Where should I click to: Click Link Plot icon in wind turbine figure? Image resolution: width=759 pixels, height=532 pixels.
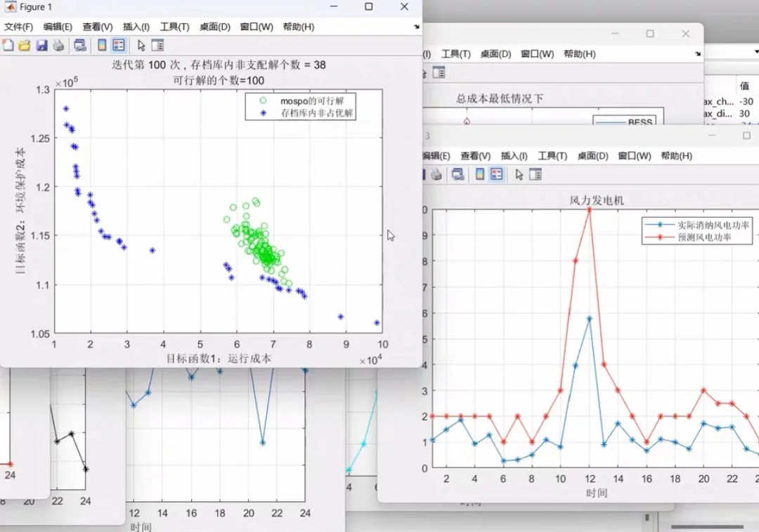point(458,174)
